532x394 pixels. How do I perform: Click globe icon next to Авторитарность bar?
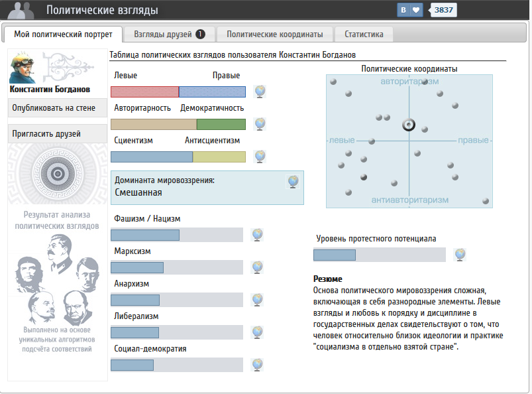pos(260,123)
